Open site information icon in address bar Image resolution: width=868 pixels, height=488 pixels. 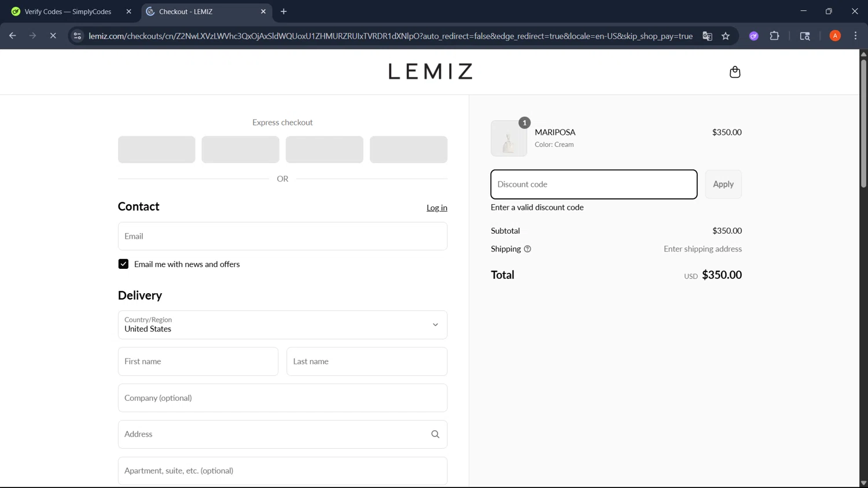77,36
